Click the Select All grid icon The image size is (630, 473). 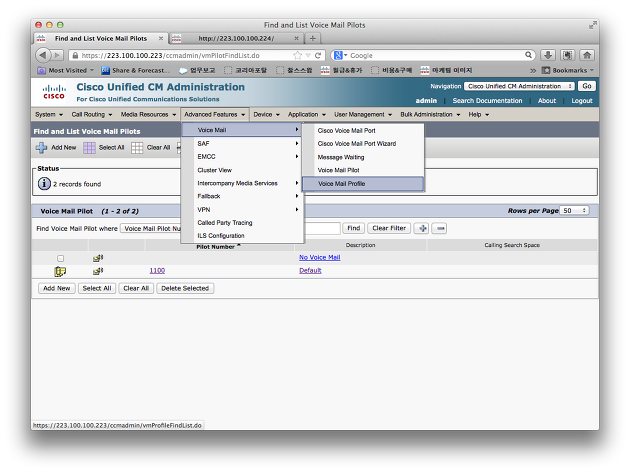click(89, 147)
